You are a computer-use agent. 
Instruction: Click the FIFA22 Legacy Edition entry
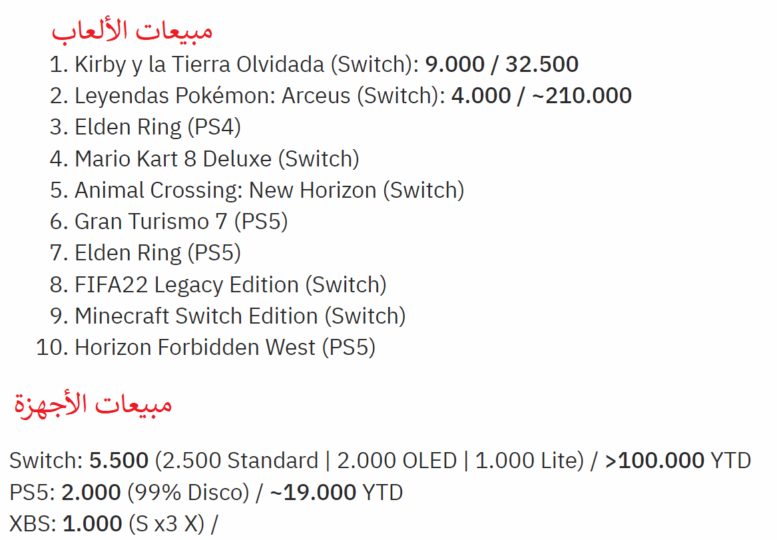pyautogui.click(x=230, y=285)
